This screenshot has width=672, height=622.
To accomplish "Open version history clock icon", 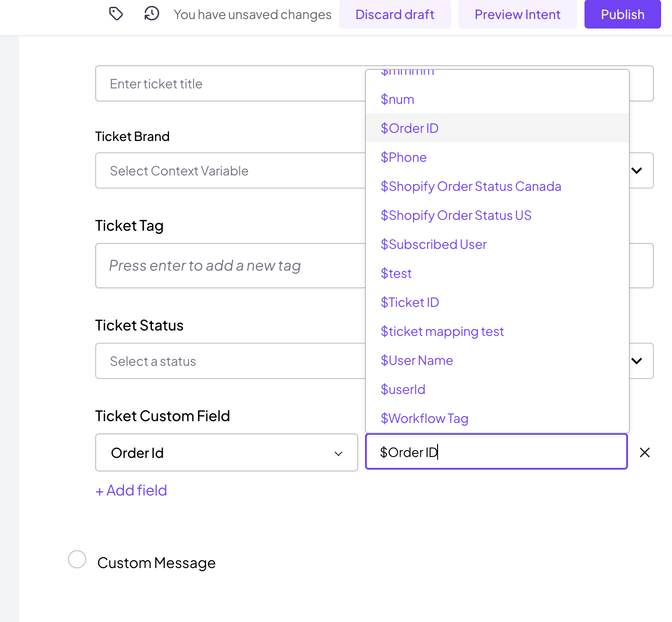I will tap(152, 14).
